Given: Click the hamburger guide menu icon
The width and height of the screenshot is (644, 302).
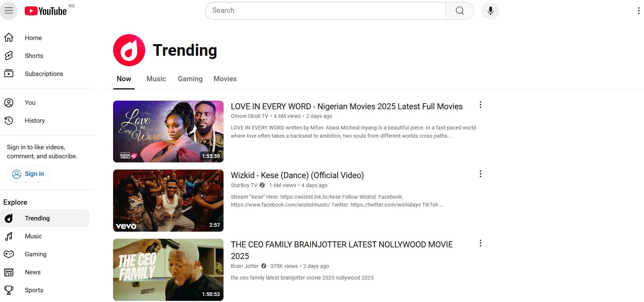Looking at the screenshot, I should coord(9,10).
